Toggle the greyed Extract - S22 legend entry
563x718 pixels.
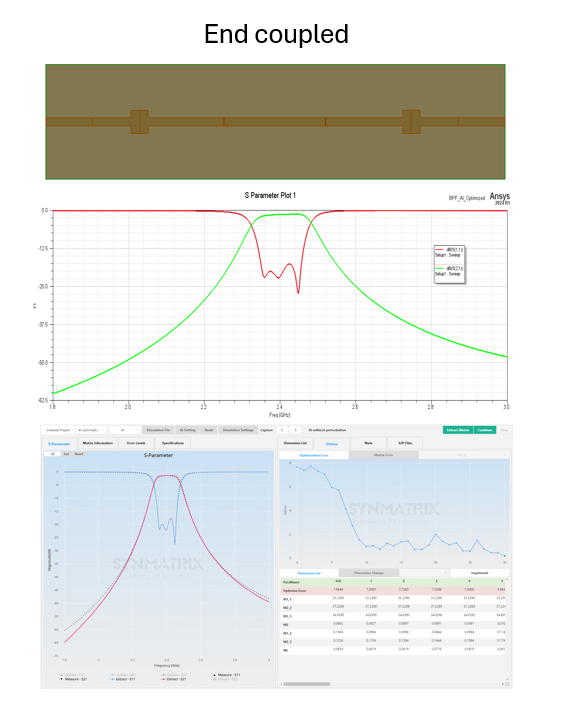(226, 679)
